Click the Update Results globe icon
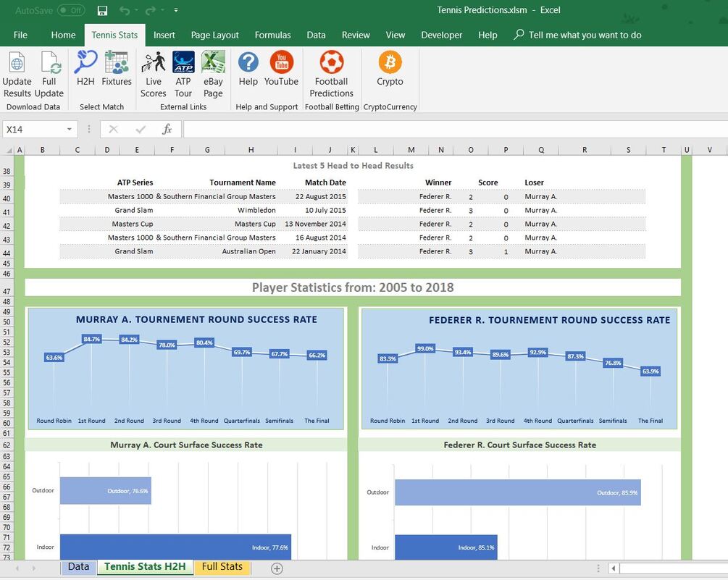 coord(17,62)
